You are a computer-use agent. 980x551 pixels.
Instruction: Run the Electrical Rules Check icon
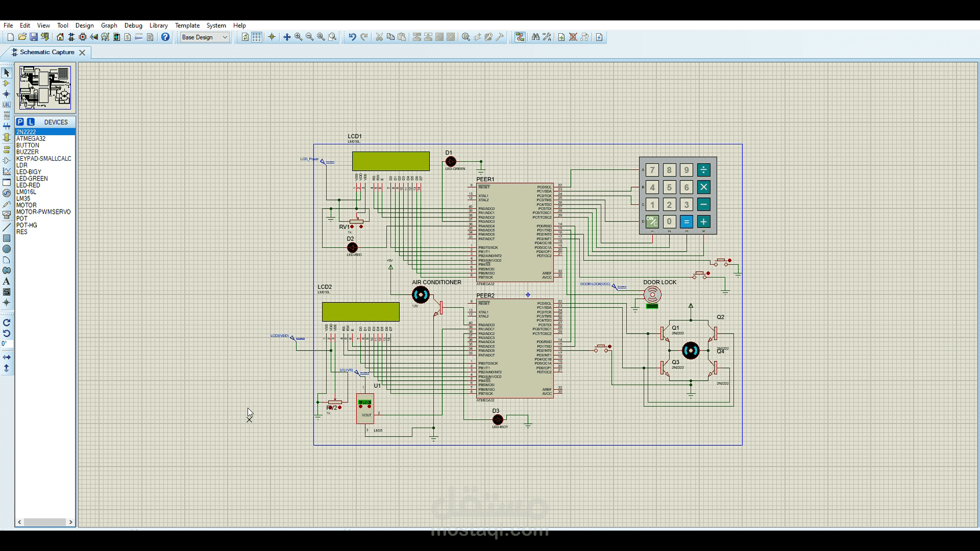[599, 37]
